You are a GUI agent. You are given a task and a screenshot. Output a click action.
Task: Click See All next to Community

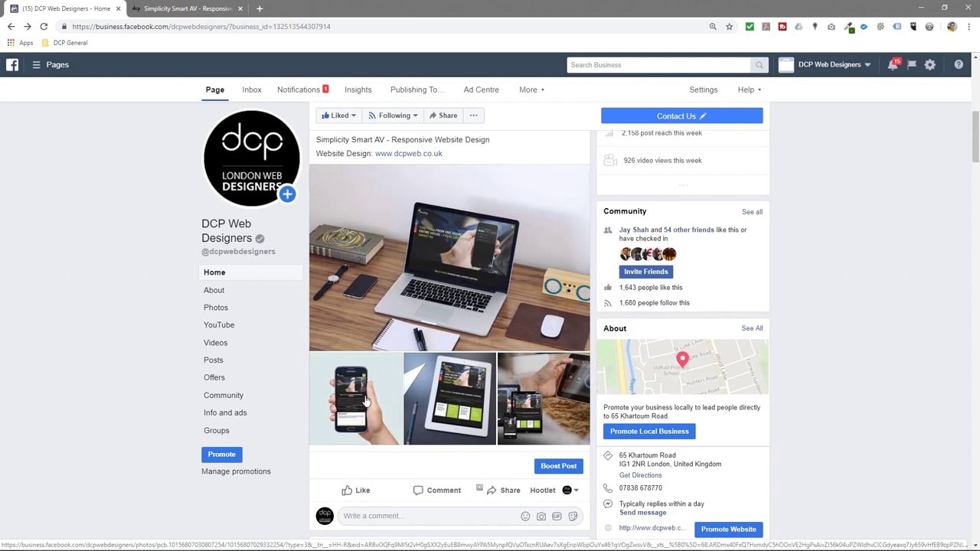pos(752,212)
